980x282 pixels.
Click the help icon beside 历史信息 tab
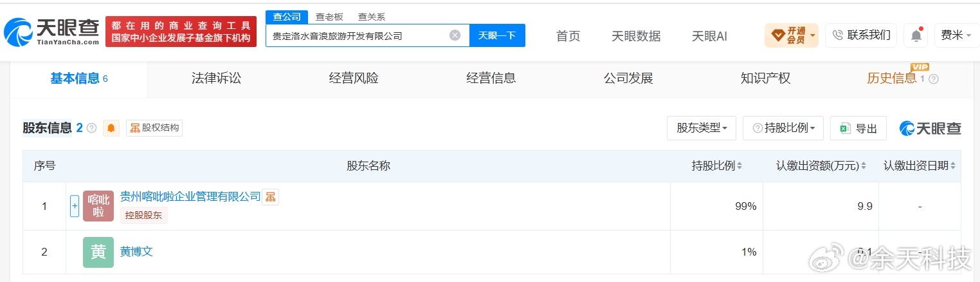(x=934, y=79)
